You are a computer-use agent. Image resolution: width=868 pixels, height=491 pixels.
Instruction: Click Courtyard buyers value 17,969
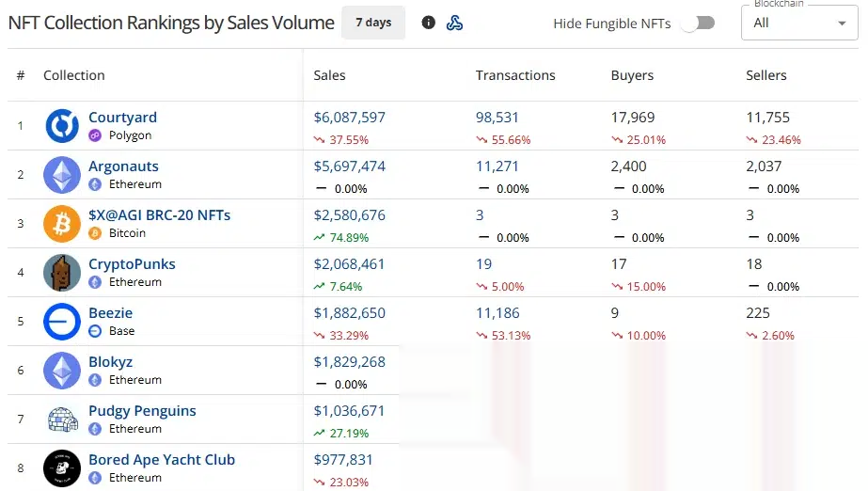[633, 118]
